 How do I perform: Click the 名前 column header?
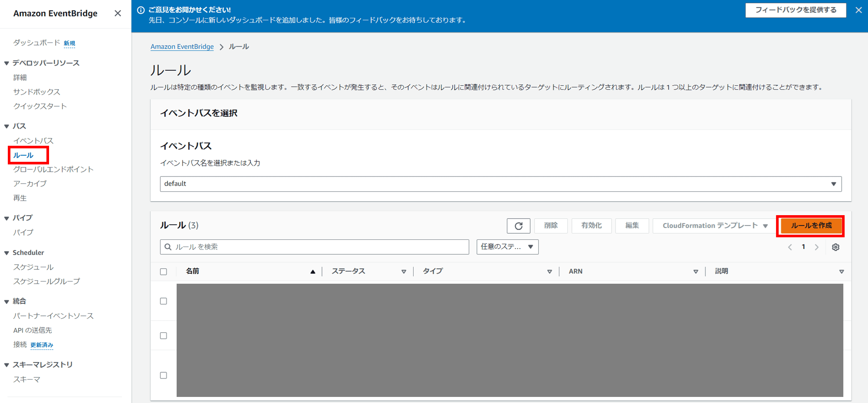point(193,271)
